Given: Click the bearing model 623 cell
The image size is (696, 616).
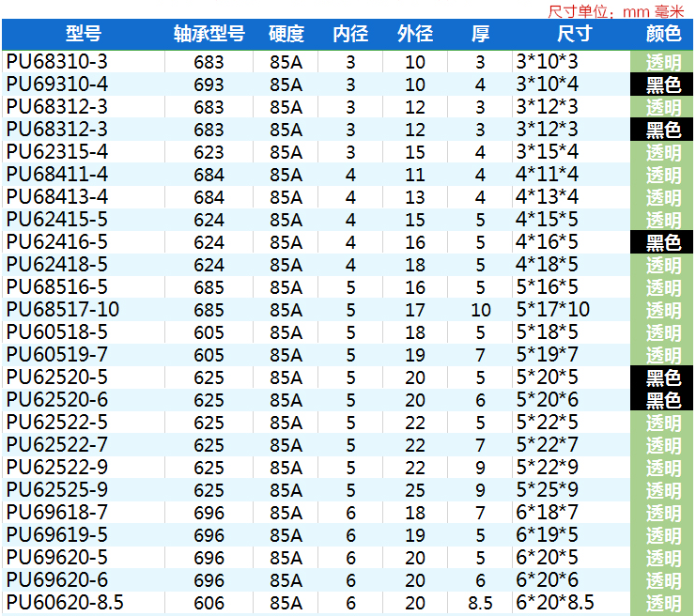Looking at the screenshot, I should [x=209, y=152].
